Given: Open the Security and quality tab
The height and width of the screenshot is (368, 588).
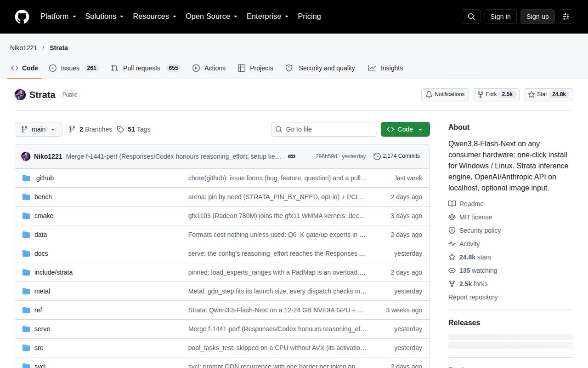Looking at the screenshot, I should tap(320, 68).
